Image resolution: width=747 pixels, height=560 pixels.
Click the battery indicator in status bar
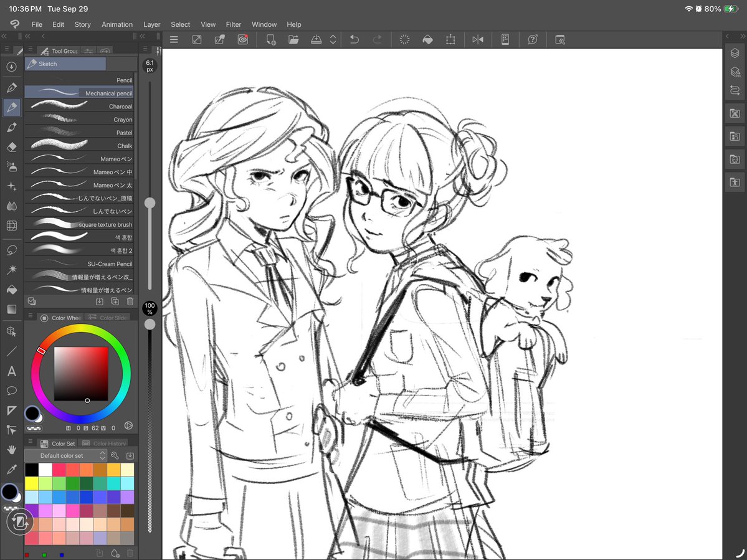(x=731, y=9)
